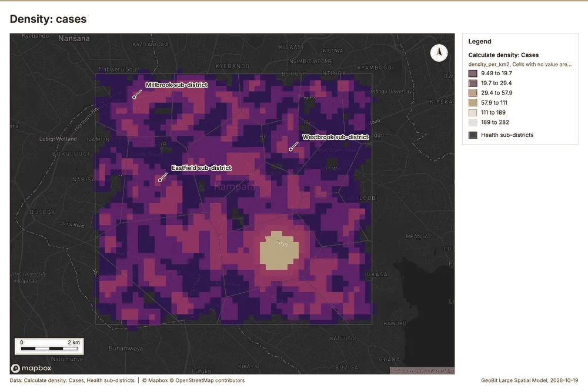
Task: Click the 2 km scale bar
Action: (49, 346)
